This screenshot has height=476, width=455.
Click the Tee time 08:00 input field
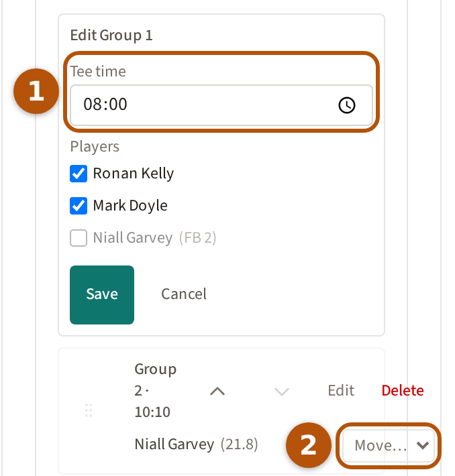coord(221,105)
